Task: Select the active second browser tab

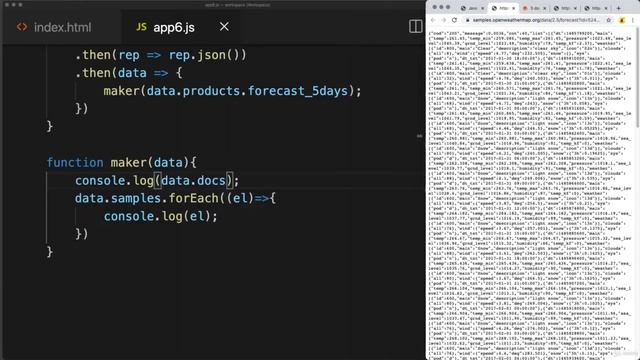Action: tap(503, 8)
